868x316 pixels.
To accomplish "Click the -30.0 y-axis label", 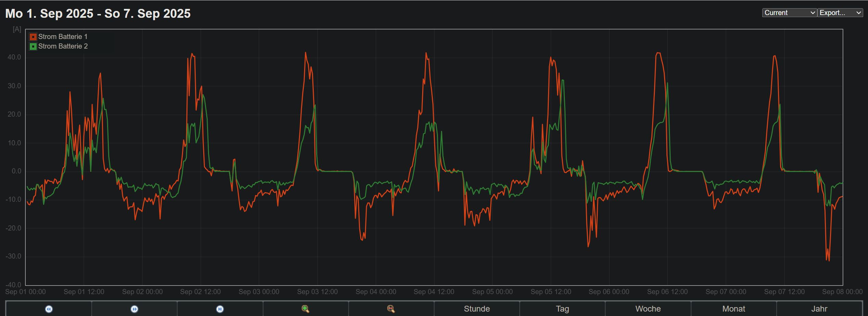I will [13, 256].
